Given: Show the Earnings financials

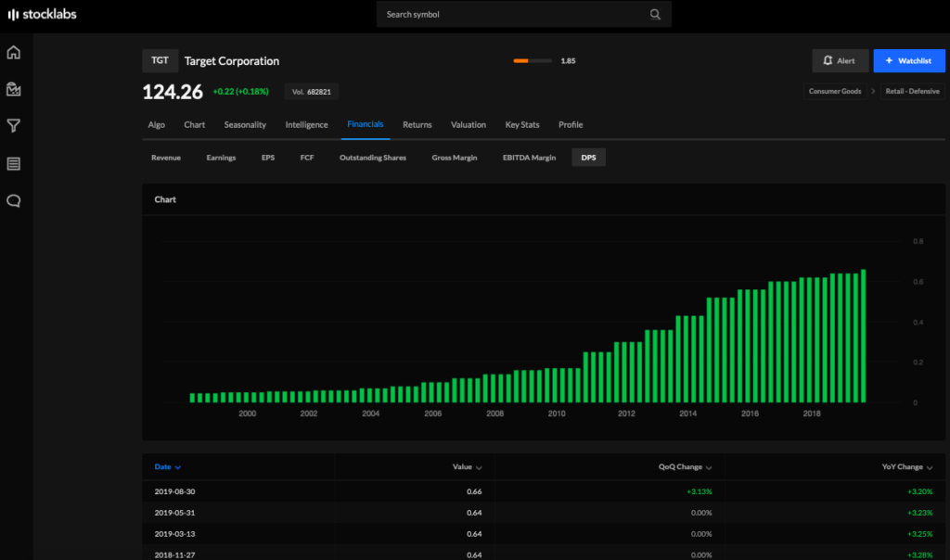Looking at the screenshot, I should coord(221,158).
